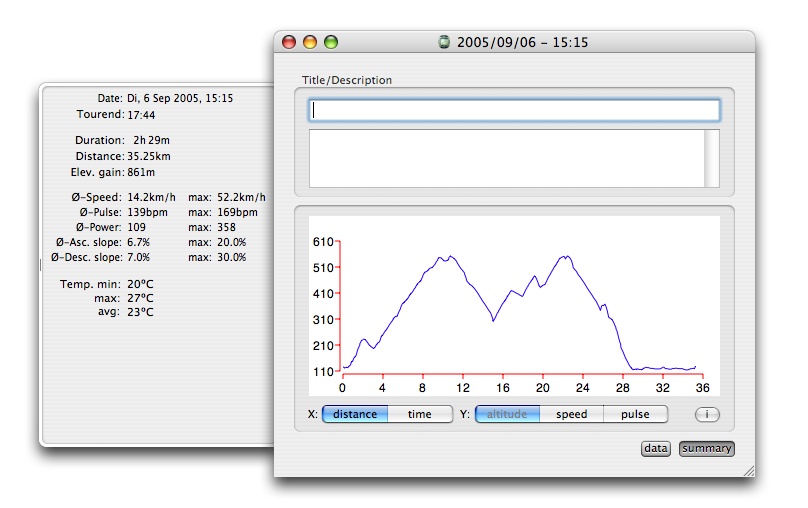Set X axis to distance
Screen dimensions: 808x508
pyautogui.click(x=355, y=414)
